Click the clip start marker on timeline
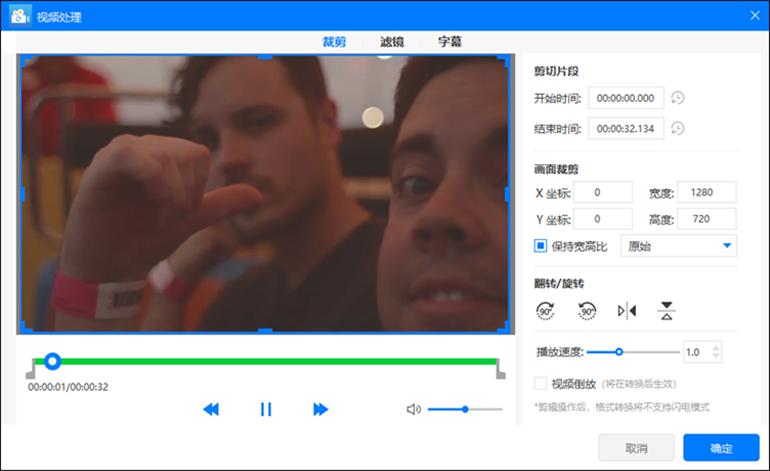Image resolution: width=770 pixels, height=471 pixels. coord(30,369)
